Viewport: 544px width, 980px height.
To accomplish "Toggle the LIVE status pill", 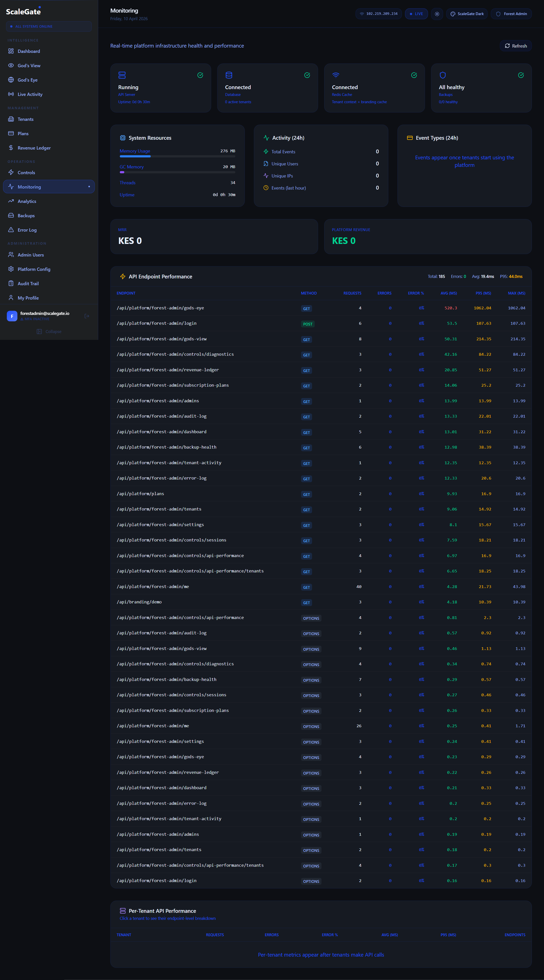I will [x=416, y=14].
